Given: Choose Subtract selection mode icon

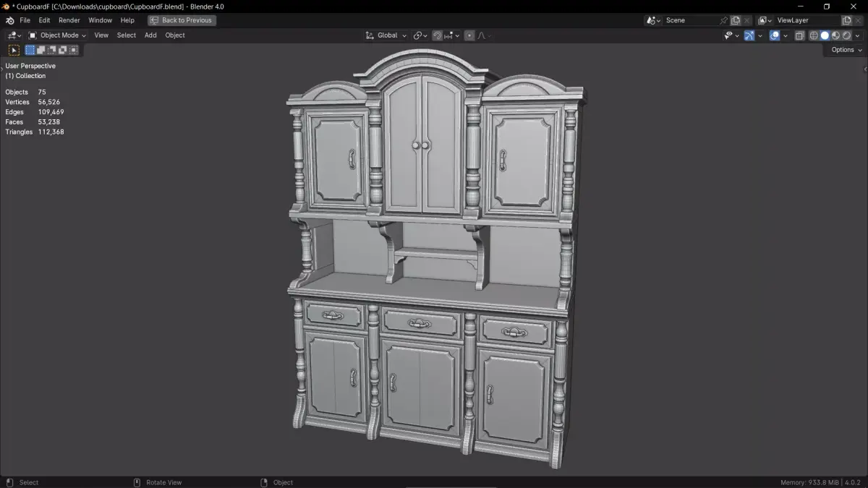Looking at the screenshot, I should 52,50.
